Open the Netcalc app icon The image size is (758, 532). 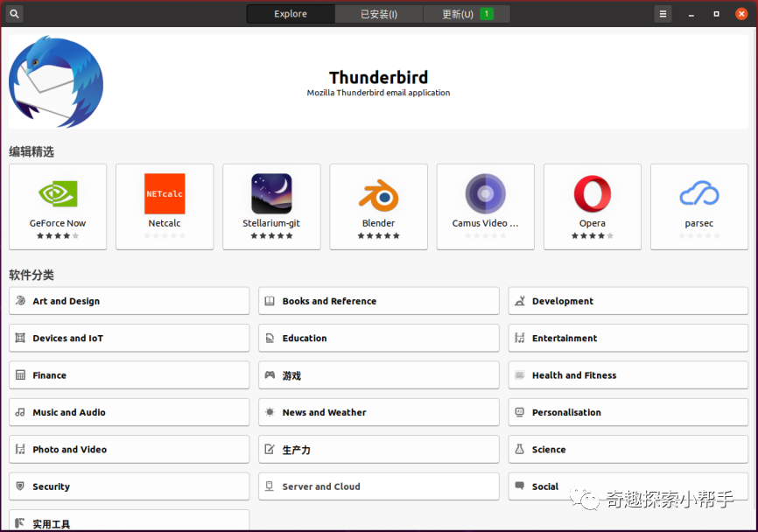coord(165,193)
